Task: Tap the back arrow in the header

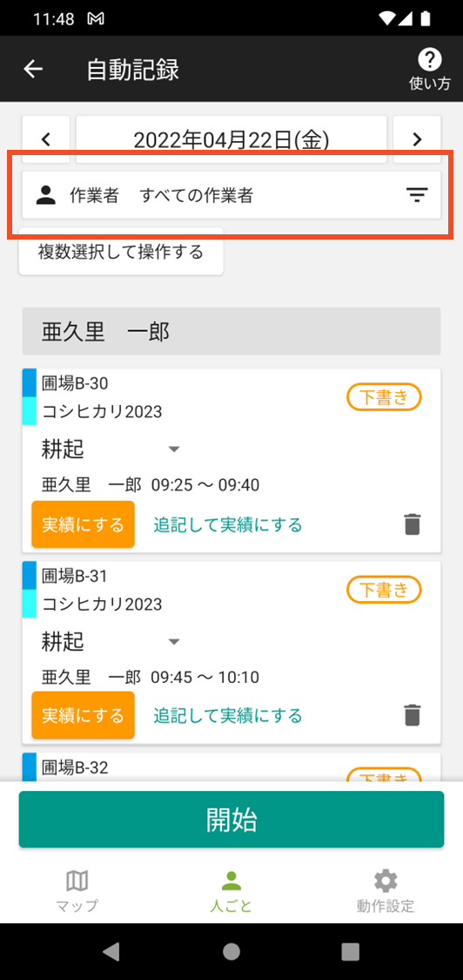Action: tap(33, 69)
